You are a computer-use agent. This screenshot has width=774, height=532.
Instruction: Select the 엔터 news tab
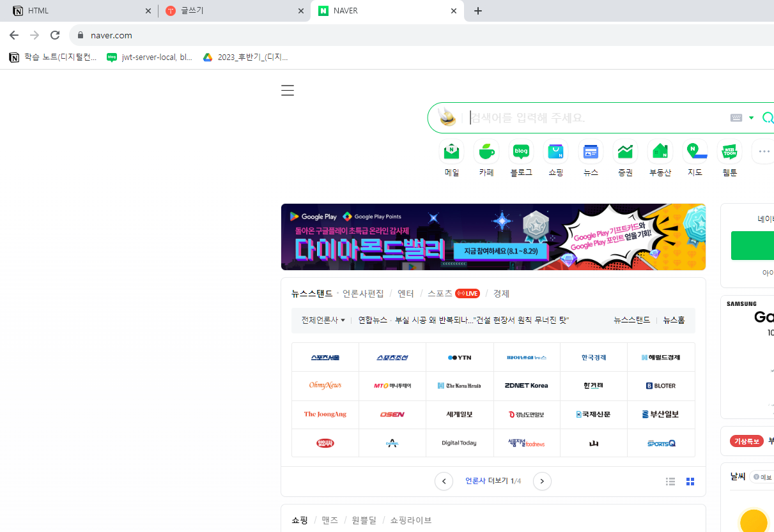click(x=406, y=294)
